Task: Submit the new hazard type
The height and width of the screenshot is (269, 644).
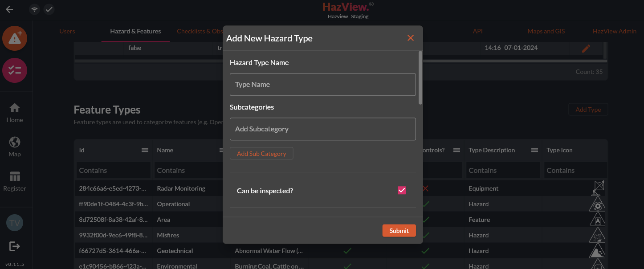Action: click(399, 231)
